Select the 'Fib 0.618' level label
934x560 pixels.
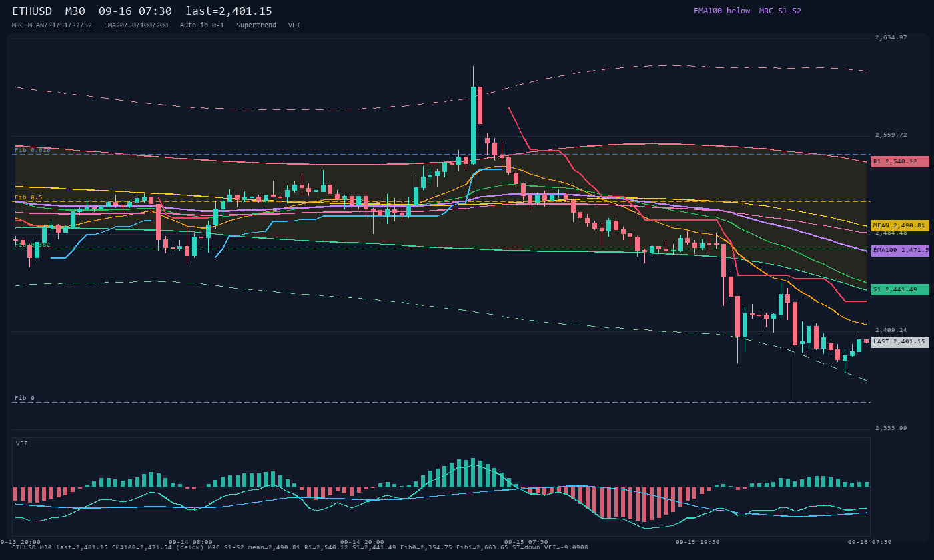pyautogui.click(x=33, y=150)
